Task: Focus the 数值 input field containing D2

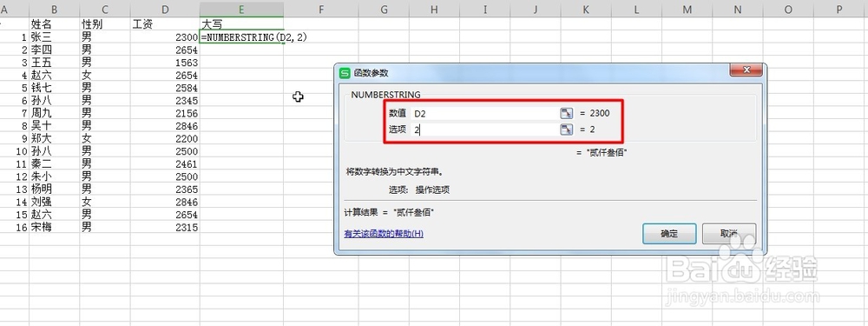Action: 484,113
